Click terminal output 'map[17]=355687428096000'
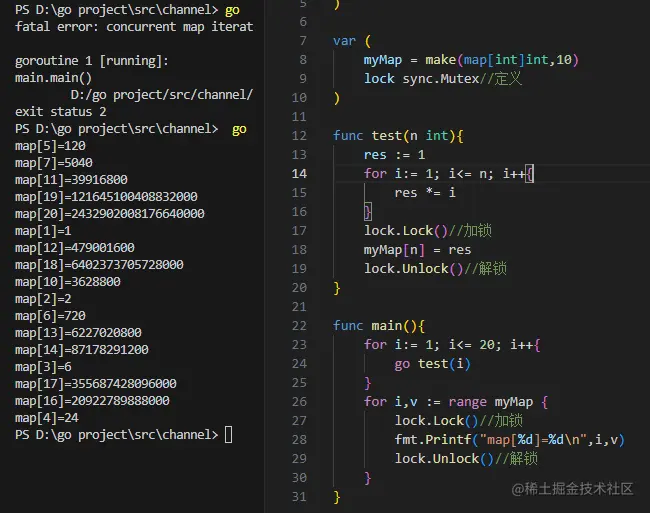This screenshot has height=513, width=650. pos(96,384)
